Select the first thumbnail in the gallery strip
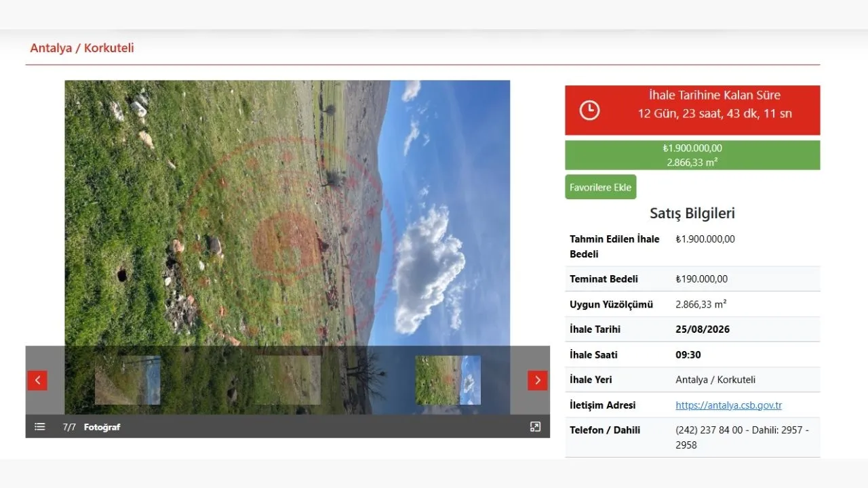868x488 pixels. tap(127, 380)
